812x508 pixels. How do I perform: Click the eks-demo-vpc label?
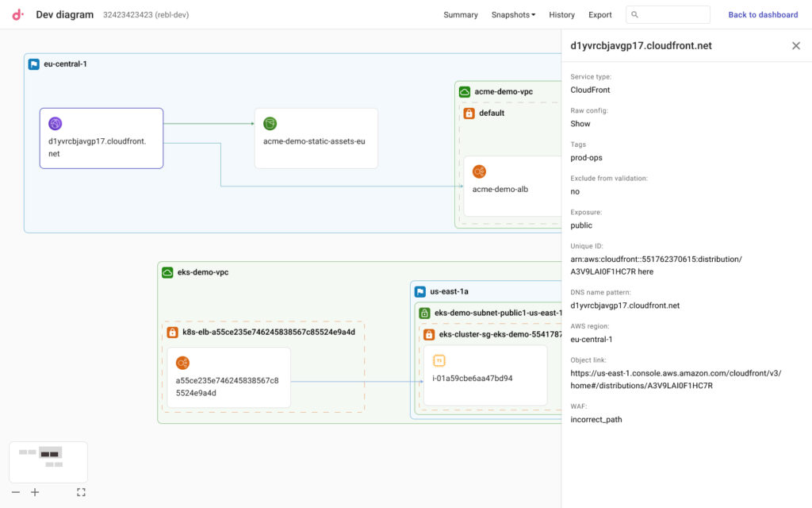point(202,272)
